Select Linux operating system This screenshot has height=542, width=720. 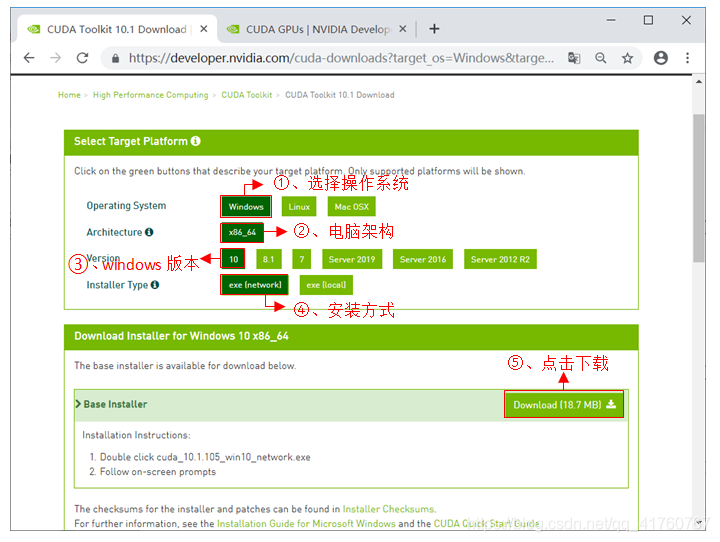coord(299,207)
